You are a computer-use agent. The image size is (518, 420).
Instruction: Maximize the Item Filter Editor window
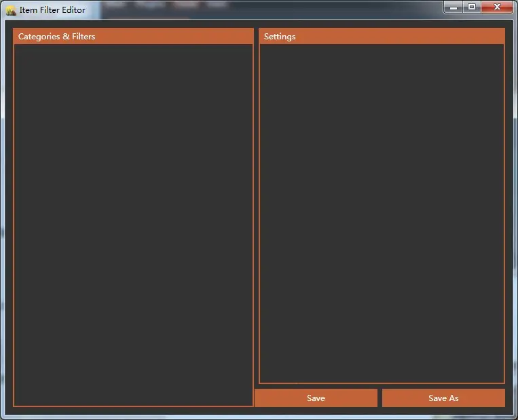472,7
